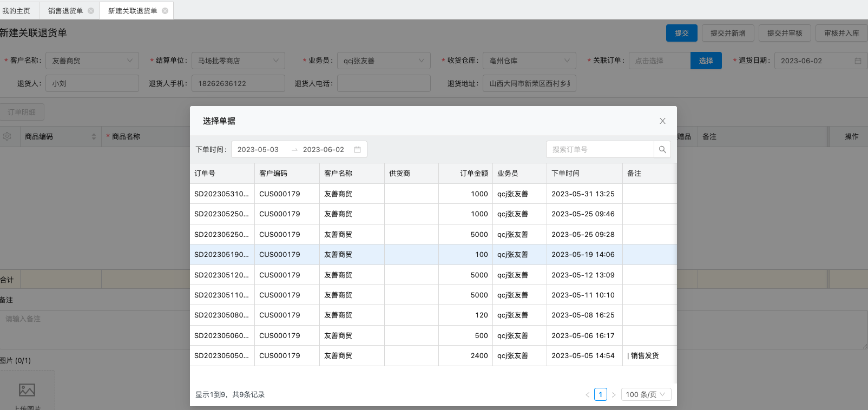The width and height of the screenshot is (868, 410).
Task: Select order row dated 2023-05-25 09:28
Action: coord(433,234)
